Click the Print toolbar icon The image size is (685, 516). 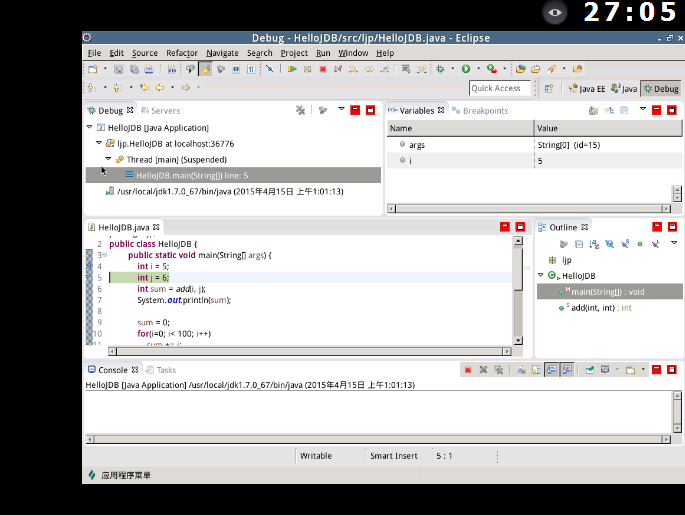point(149,69)
